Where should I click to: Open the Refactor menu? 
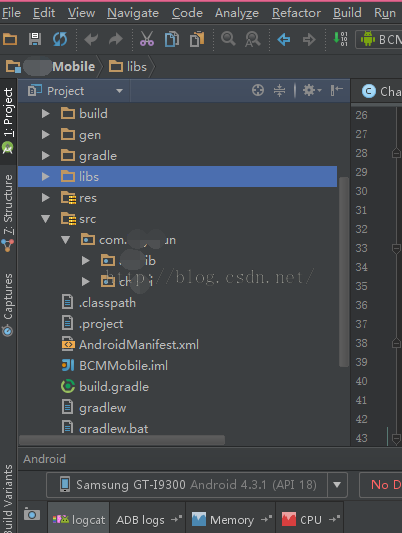tap(296, 13)
